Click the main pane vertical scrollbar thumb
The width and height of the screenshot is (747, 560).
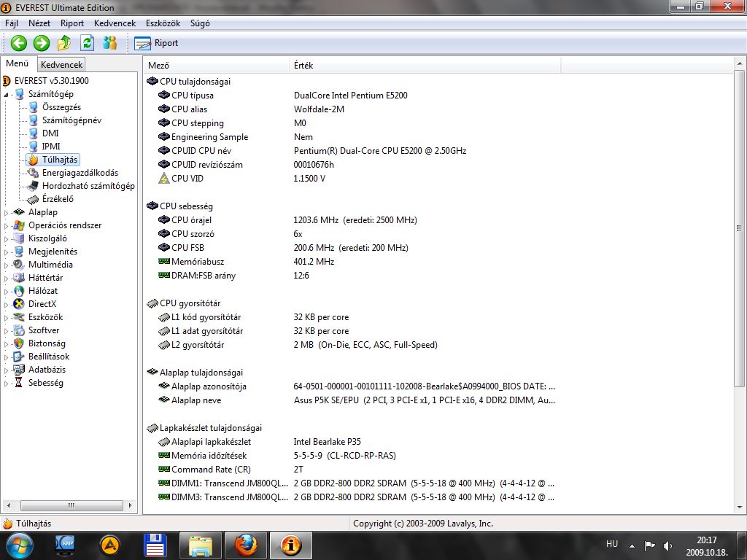point(740,228)
